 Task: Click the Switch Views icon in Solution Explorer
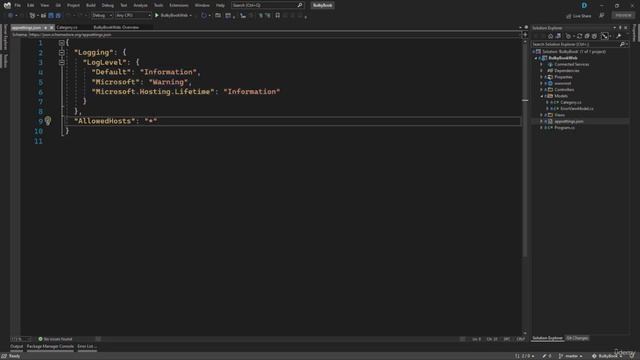tap(558, 36)
